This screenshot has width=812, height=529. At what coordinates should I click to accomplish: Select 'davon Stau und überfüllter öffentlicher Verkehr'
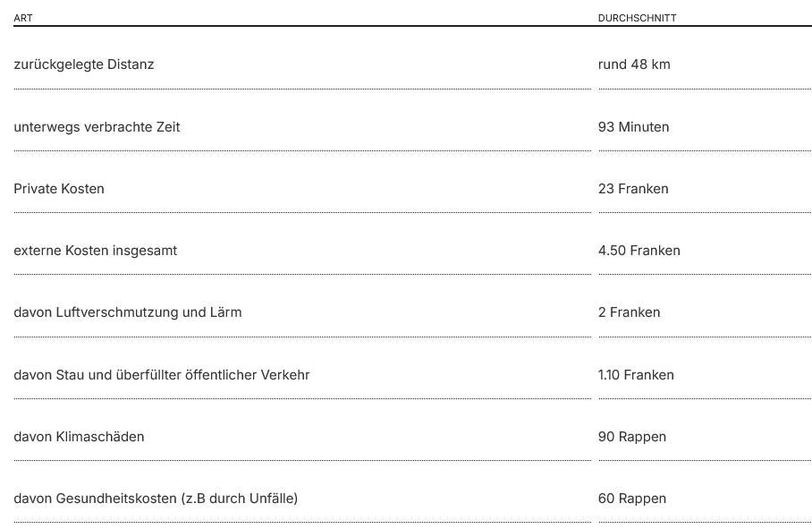[162, 375]
